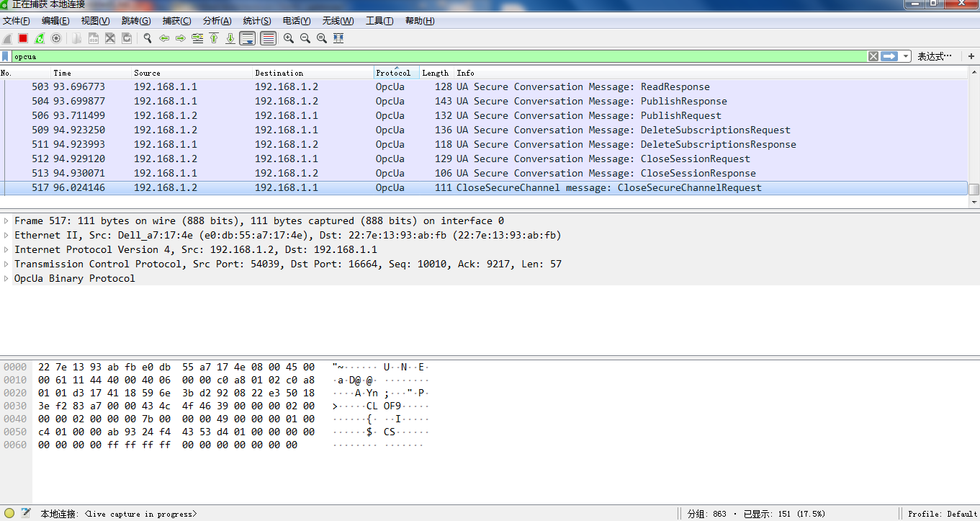Expand the Frame 517 details
The image size is (980, 521).
tap(6, 221)
